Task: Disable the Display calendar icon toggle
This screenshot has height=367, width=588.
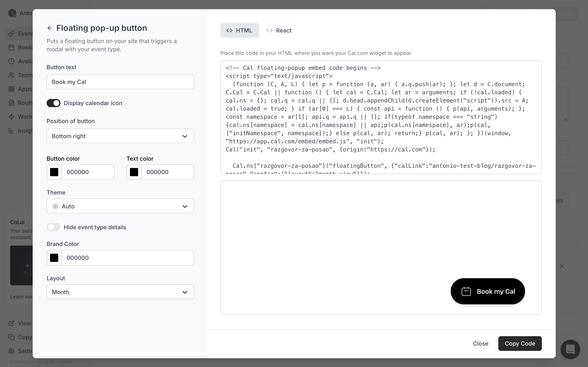Action: click(x=54, y=103)
